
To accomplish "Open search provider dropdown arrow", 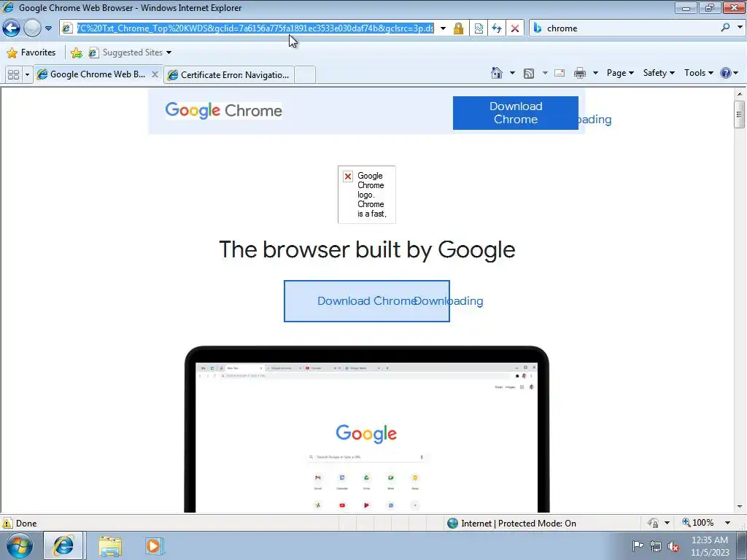I will coord(740,28).
